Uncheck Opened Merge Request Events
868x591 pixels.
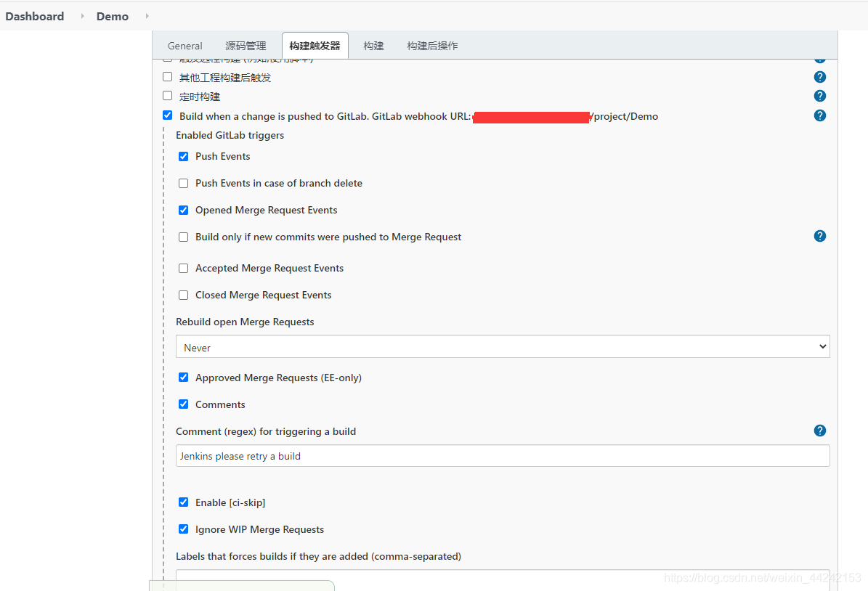(x=183, y=211)
